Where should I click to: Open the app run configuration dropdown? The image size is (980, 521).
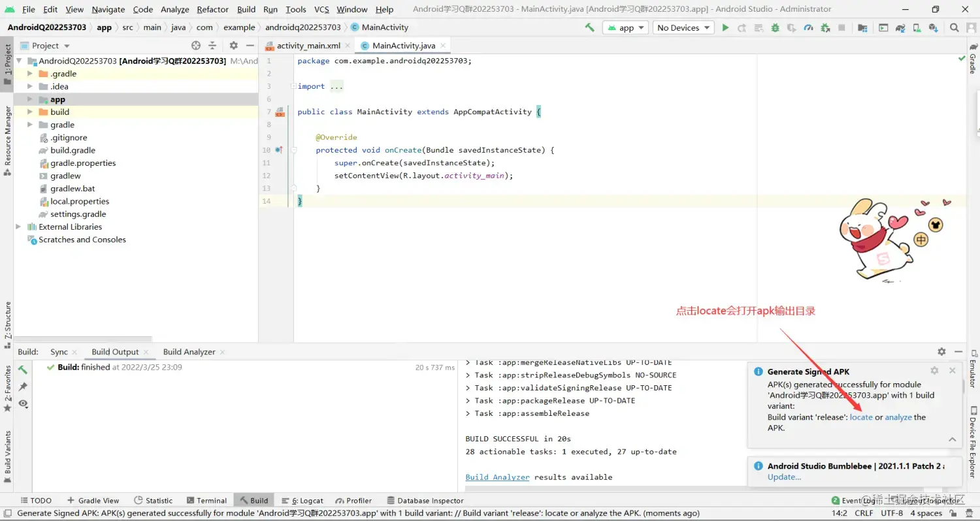[x=625, y=27]
